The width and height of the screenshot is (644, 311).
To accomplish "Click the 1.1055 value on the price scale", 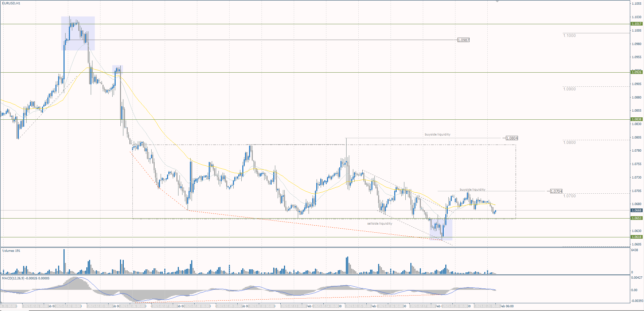I will click(637, 4).
